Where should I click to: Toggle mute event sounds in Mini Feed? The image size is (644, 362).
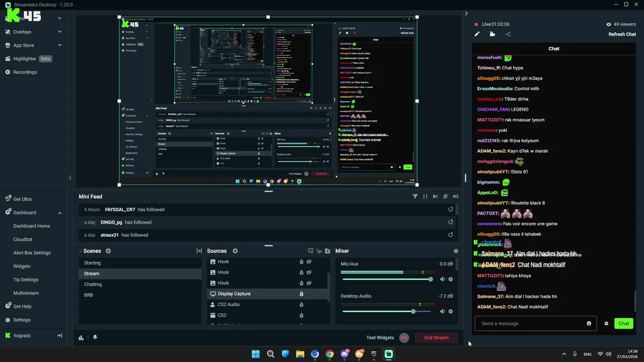pos(445,197)
